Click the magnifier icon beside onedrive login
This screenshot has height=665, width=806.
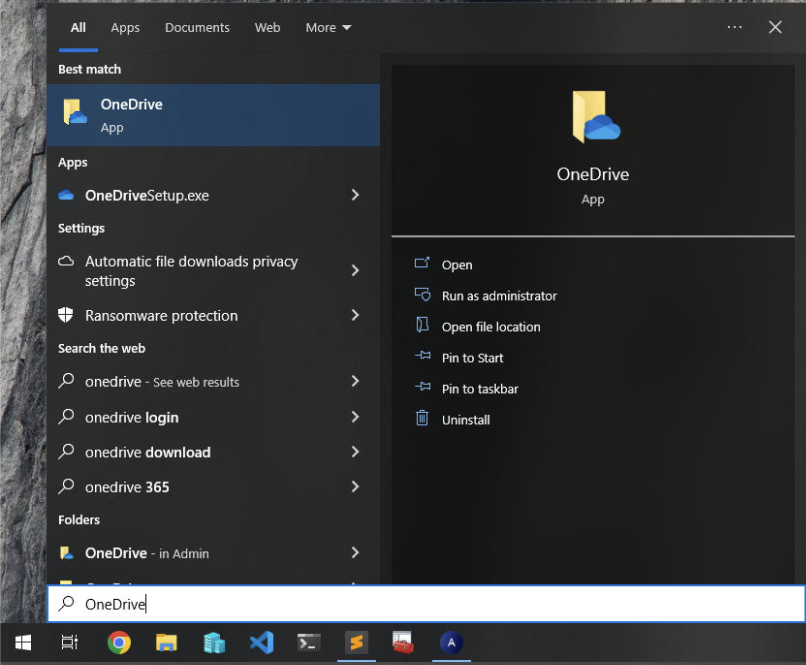(x=66, y=417)
